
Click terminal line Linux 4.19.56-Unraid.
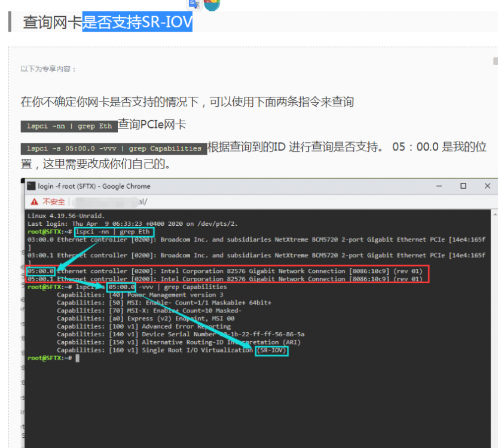(x=66, y=216)
